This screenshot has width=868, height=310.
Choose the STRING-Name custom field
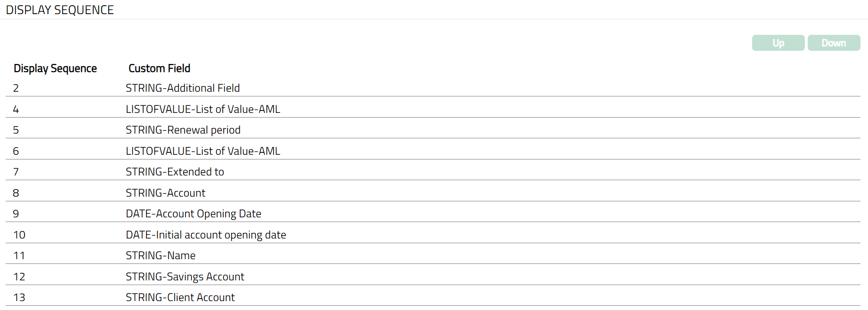coord(161,255)
